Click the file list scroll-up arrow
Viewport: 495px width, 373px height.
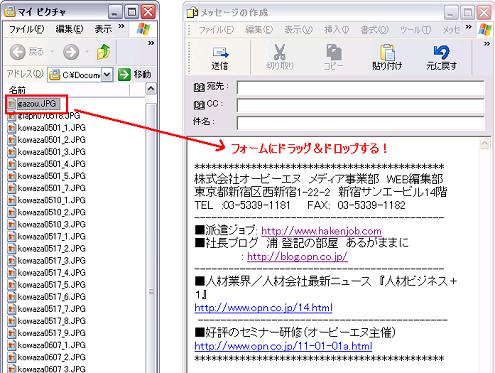click(x=151, y=89)
